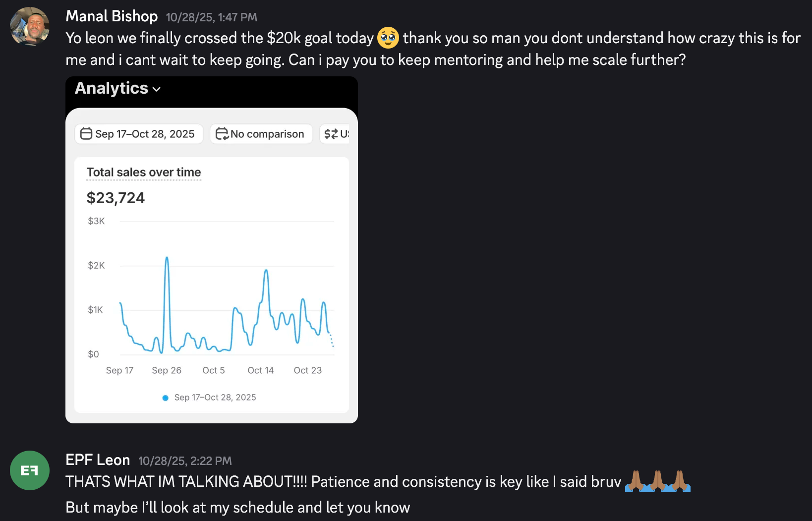Click the last praying hands emoji

coord(680,481)
